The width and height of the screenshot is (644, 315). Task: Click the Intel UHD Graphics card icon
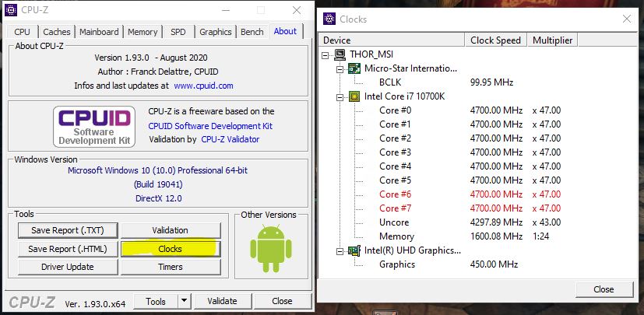click(x=354, y=250)
